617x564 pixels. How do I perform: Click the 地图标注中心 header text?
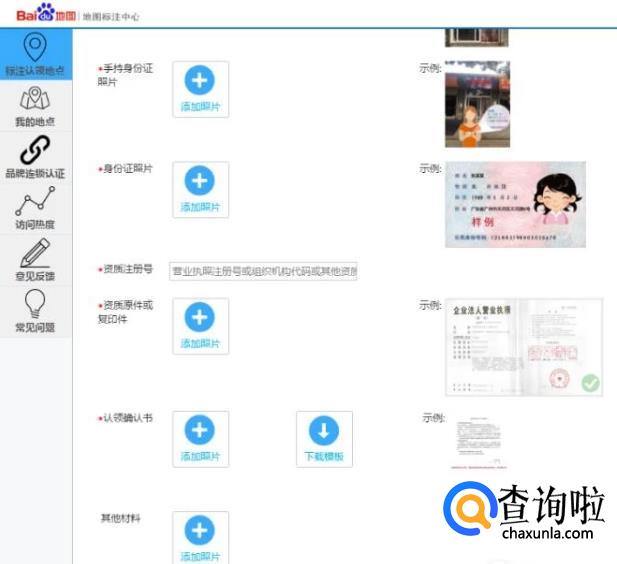110,16
